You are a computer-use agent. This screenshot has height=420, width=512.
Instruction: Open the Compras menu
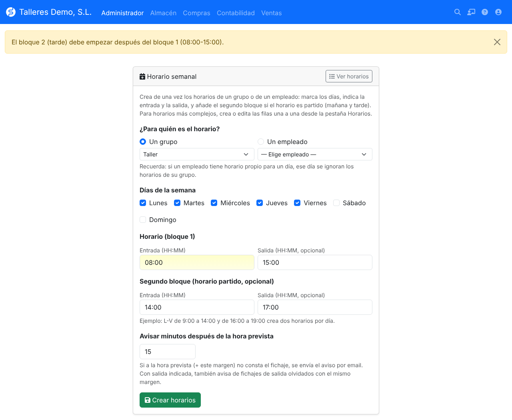[x=196, y=13]
